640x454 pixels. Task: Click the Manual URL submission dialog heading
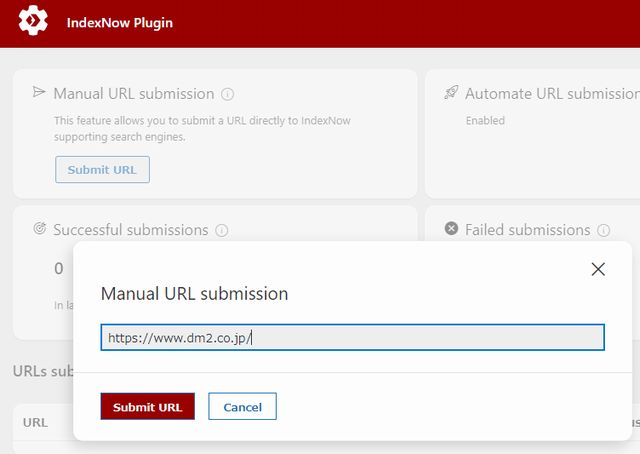194,294
